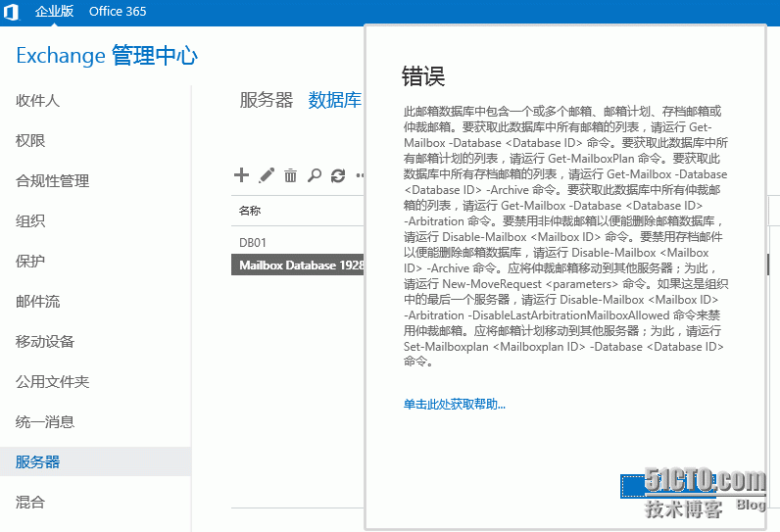Refresh the database list
This screenshot has width=780, height=532.
point(338,175)
